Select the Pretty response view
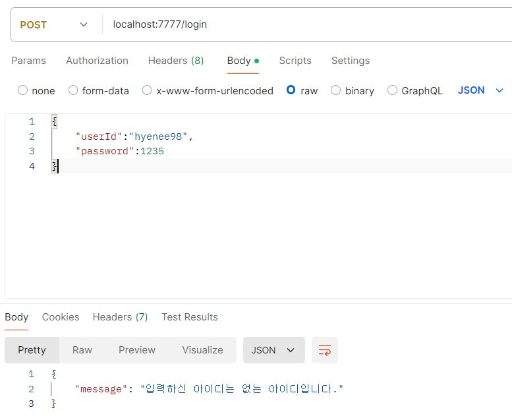Screen dimensions: 512x420 (32, 350)
